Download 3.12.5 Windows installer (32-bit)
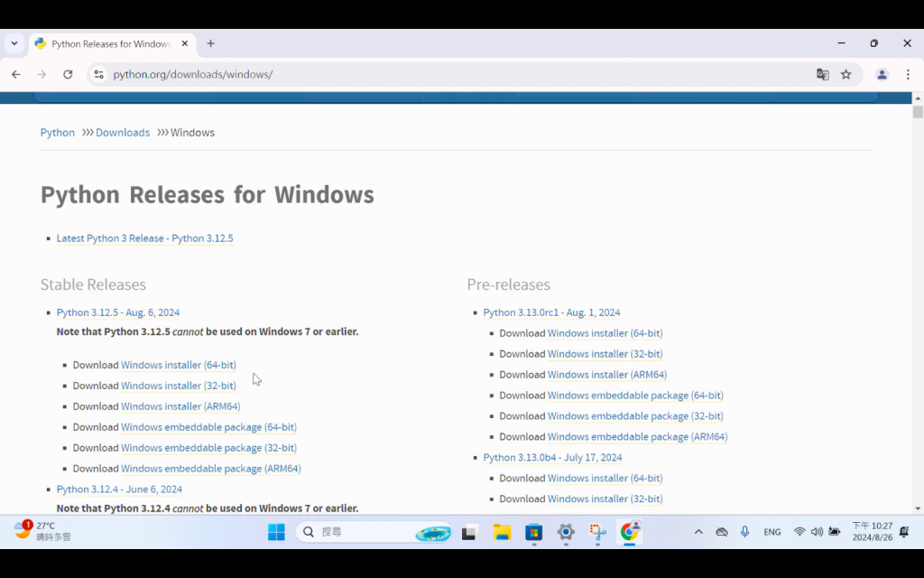This screenshot has width=924, height=578. click(x=179, y=386)
